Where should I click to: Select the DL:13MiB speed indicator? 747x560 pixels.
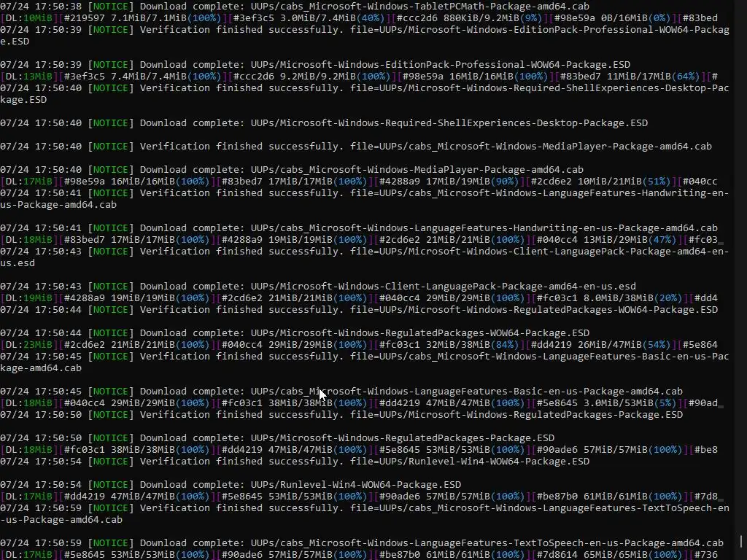click(x=29, y=76)
